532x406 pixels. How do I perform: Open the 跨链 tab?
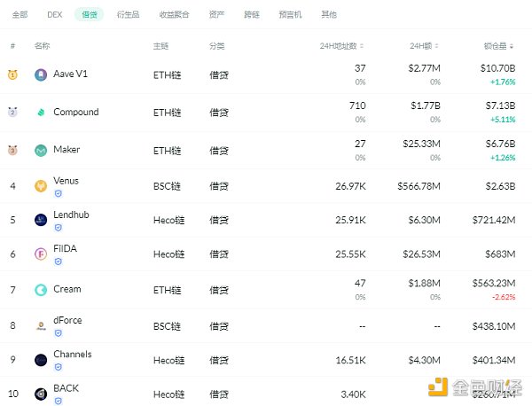[252, 14]
